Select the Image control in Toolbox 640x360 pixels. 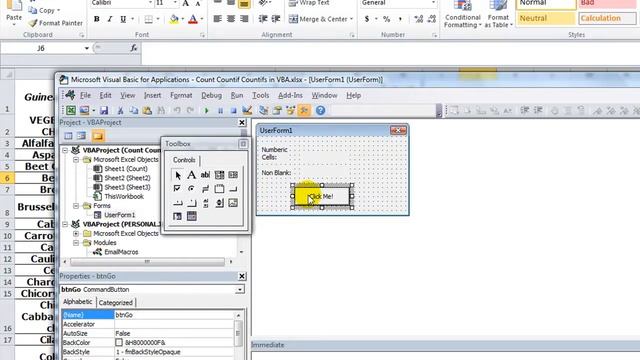click(233, 203)
